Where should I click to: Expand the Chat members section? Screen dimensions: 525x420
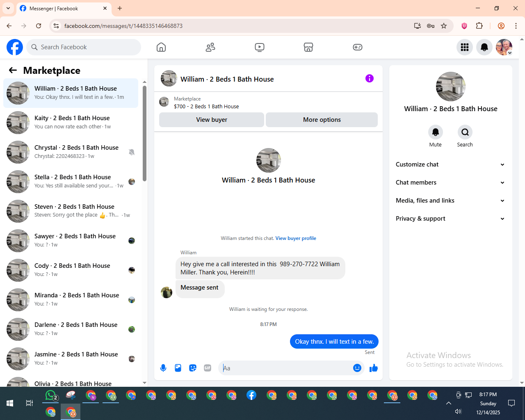point(450,183)
